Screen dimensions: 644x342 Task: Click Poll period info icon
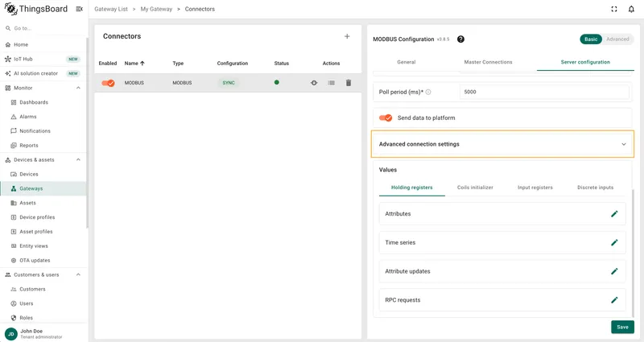click(428, 92)
